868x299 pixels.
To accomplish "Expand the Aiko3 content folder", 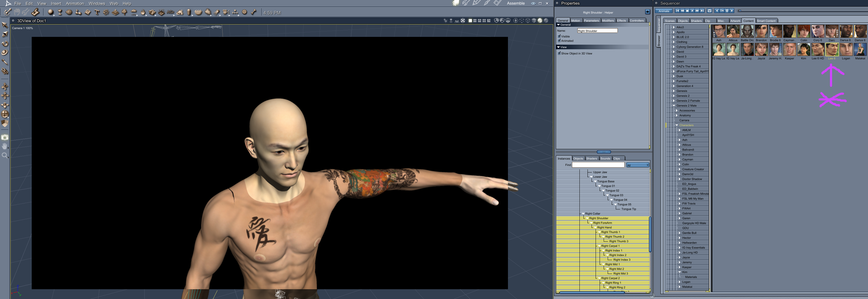I will pos(674,27).
